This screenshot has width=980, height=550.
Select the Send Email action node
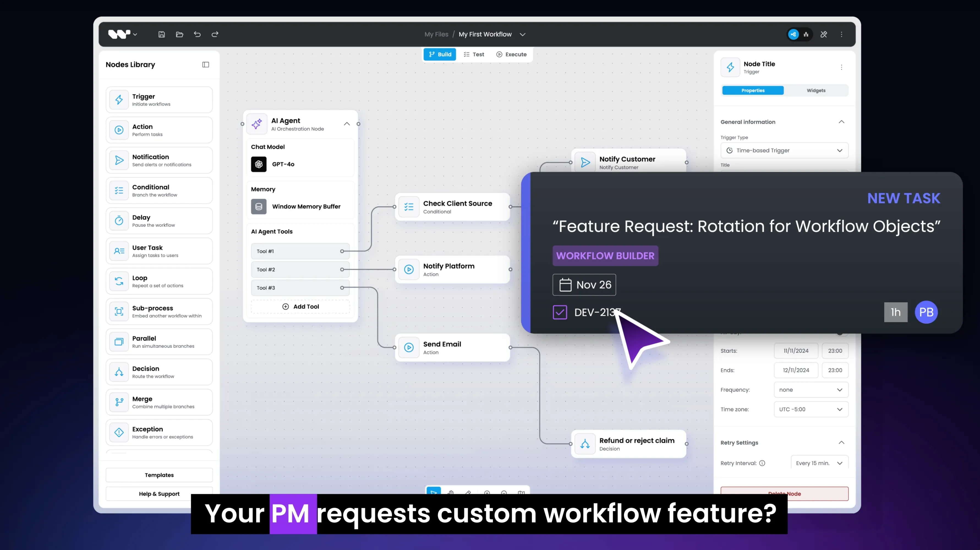pyautogui.click(x=452, y=347)
